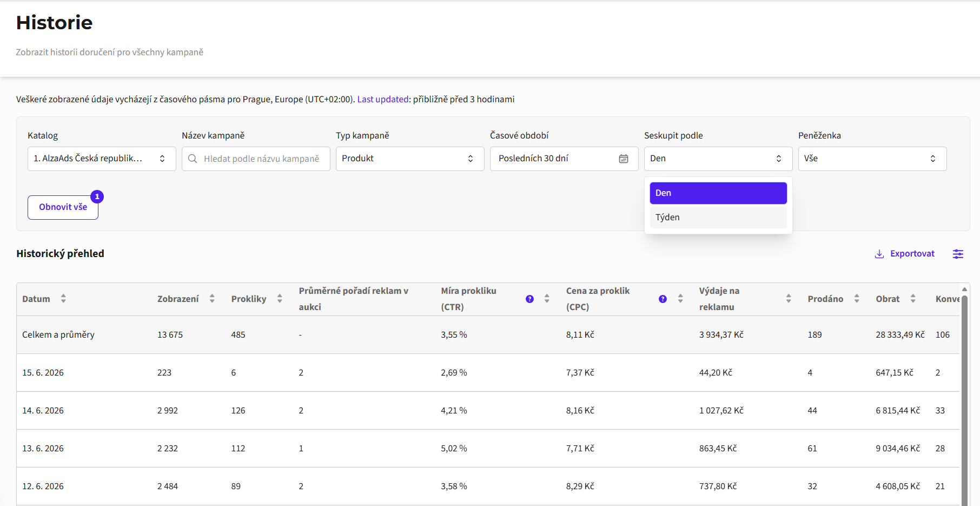
Task: Sort by Obrat column arrows
Action: (913, 299)
